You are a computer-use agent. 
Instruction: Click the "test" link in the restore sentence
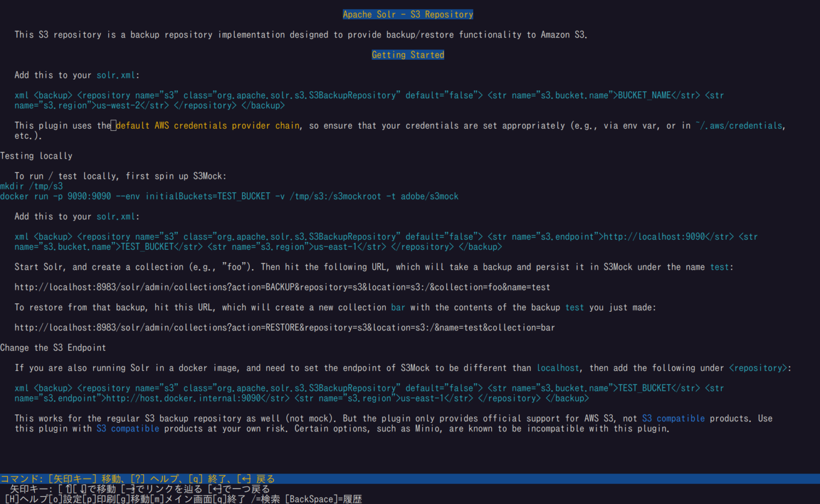pyautogui.click(x=574, y=307)
